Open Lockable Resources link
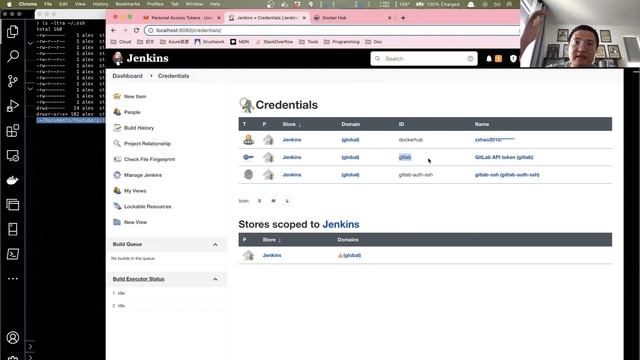 point(147,207)
